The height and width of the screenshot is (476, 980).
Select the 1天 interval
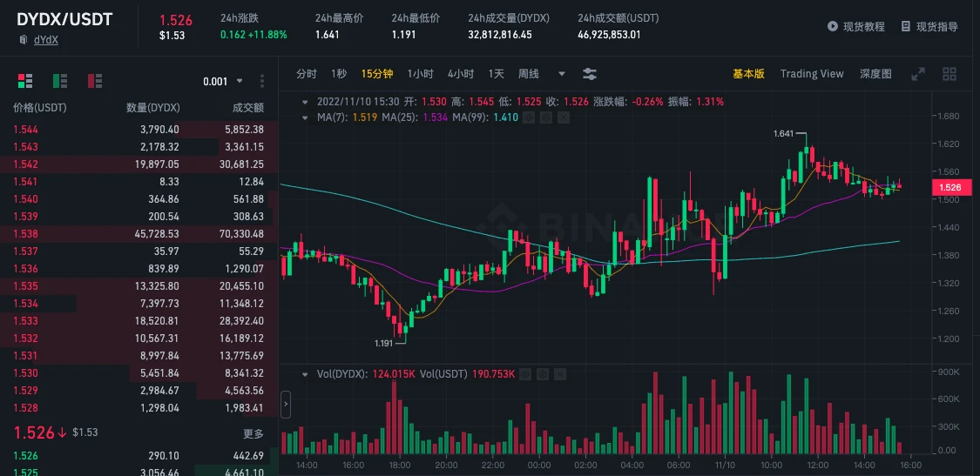click(497, 74)
